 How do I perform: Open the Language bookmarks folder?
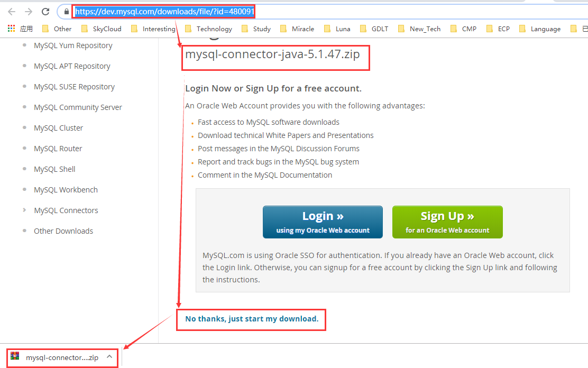click(540, 29)
